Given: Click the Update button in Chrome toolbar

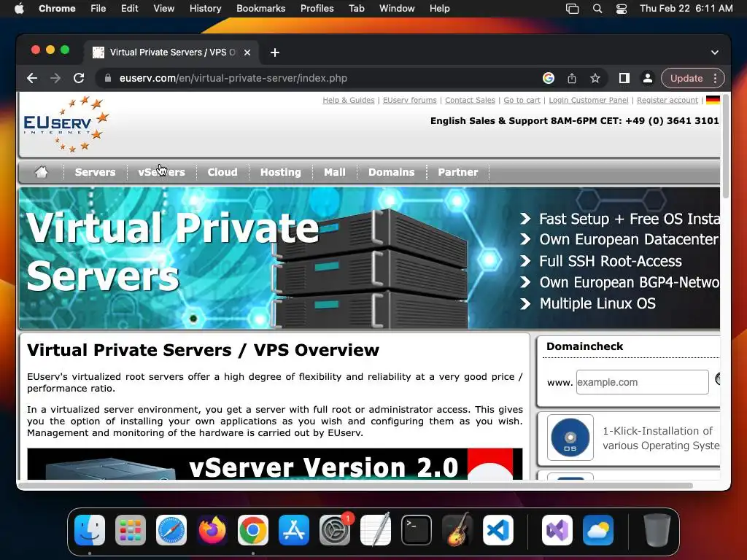Looking at the screenshot, I should [x=686, y=78].
